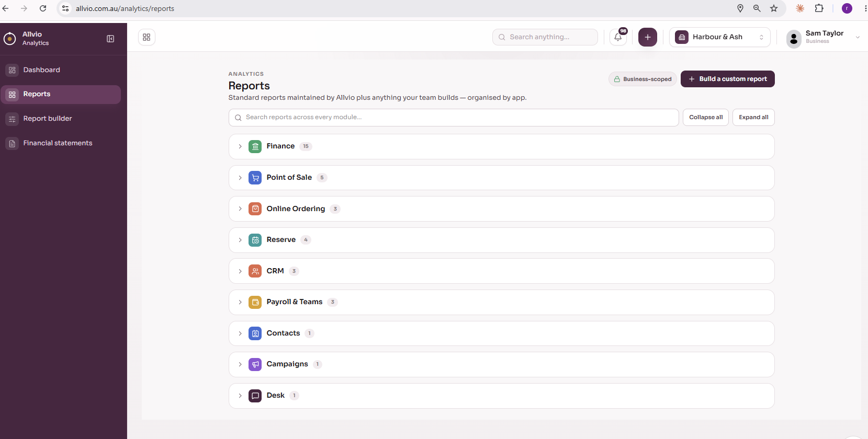Open the notifications bell
This screenshot has width=868, height=439.
tap(618, 37)
